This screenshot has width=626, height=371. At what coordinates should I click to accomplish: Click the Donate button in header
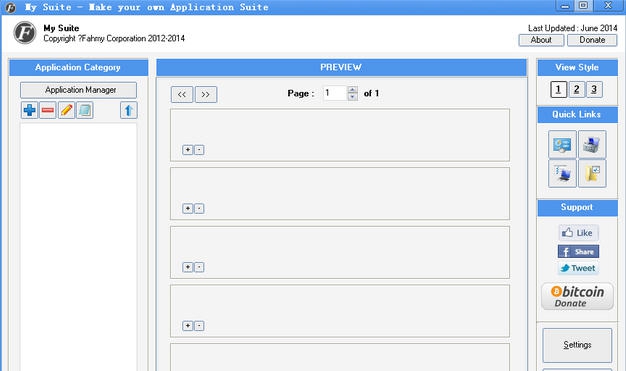pyautogui.click(x=592, y=40)
